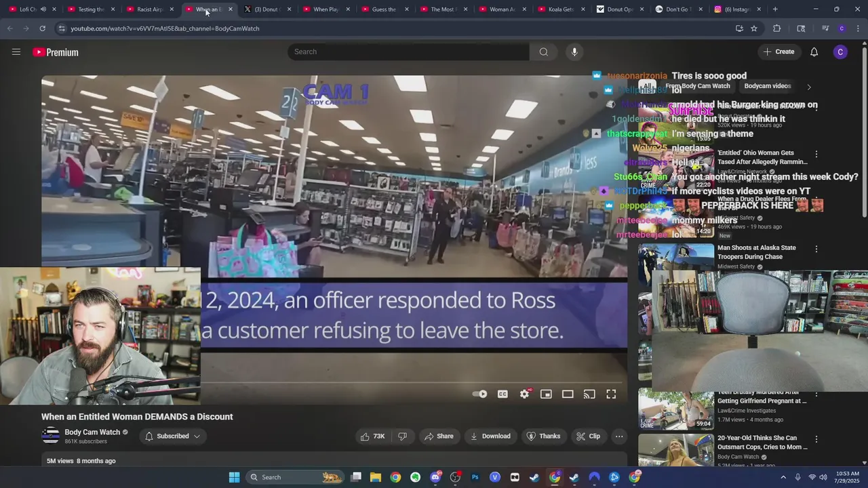Open 'Man Shoots at Alaska State Troopers' video
868x488 pixels.
point(757,252)
